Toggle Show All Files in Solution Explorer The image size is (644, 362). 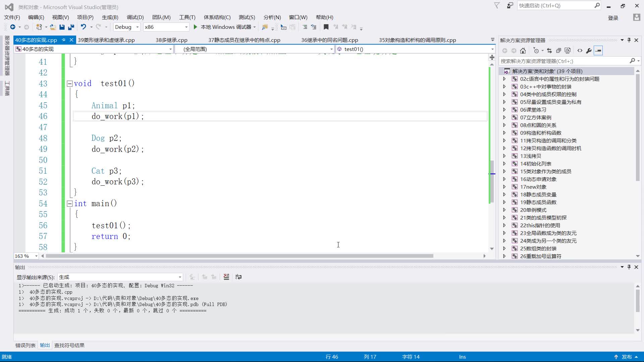pyautogui.click(x=568, y=51)
